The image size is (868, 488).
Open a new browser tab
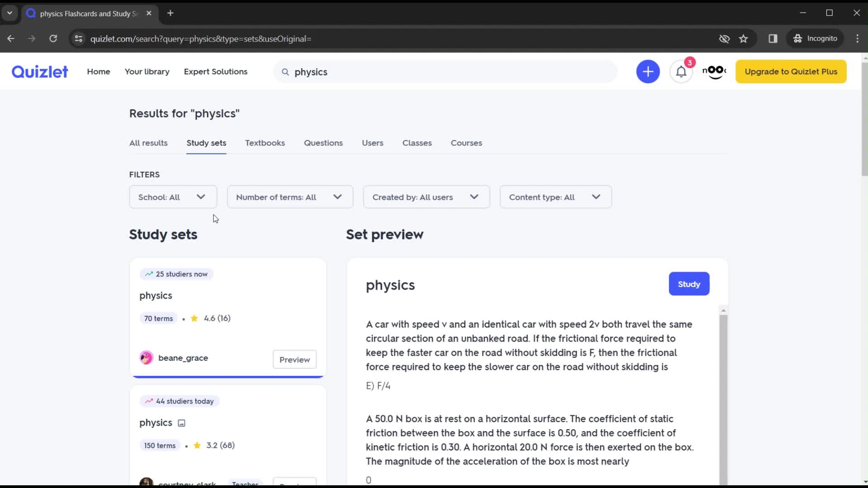[170, 14]
